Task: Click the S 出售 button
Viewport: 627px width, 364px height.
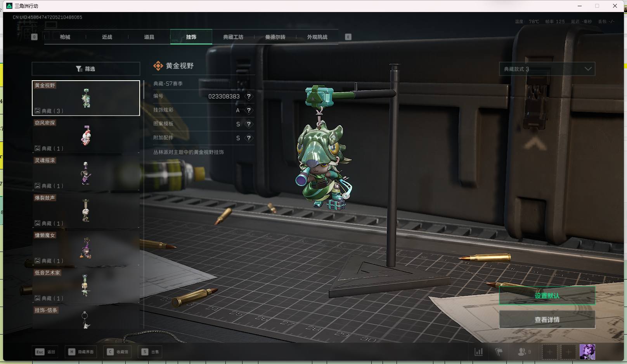Action: click(150, 352)
